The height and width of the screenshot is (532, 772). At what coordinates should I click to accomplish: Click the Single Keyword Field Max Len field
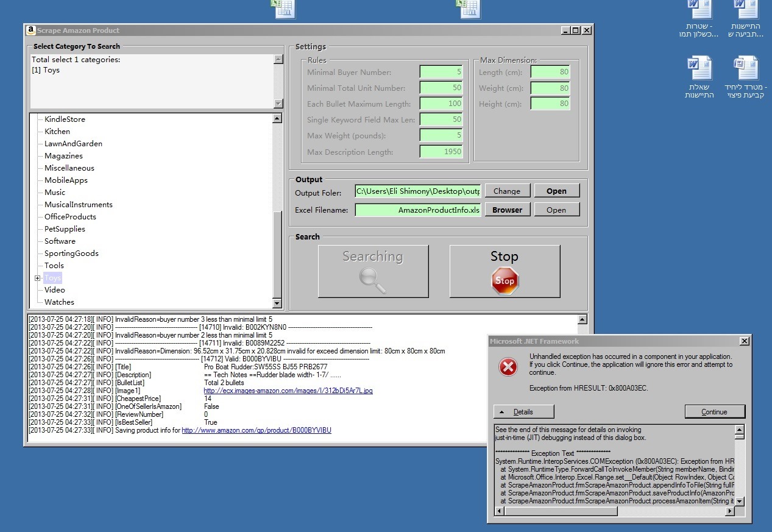coord(441,119)
